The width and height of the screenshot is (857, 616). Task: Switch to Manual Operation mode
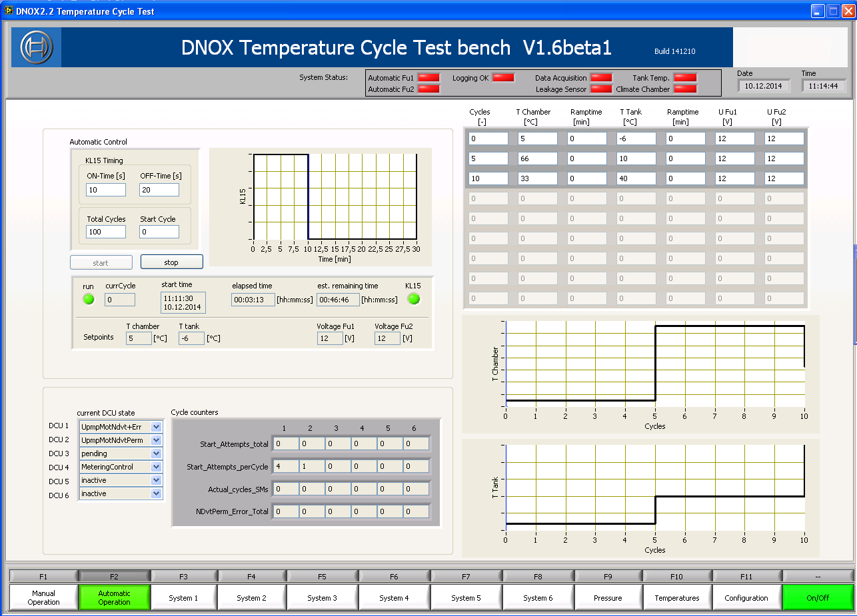(x=43, y=597)
